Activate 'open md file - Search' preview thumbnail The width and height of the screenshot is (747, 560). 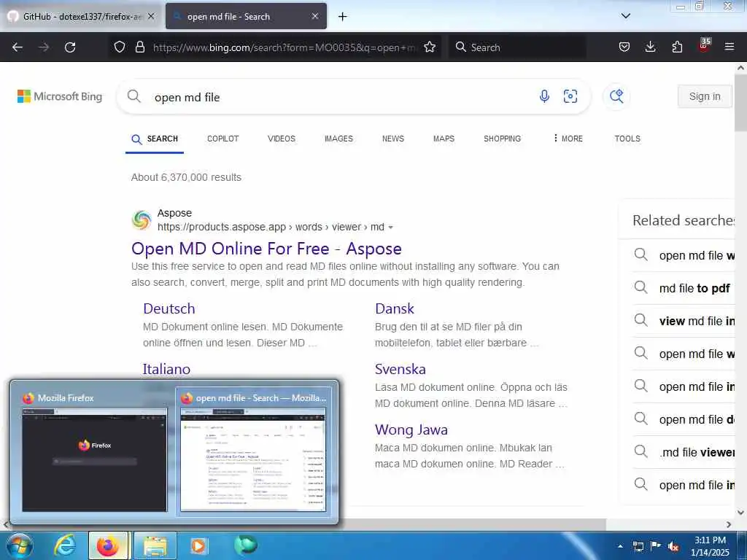(253, 459)
